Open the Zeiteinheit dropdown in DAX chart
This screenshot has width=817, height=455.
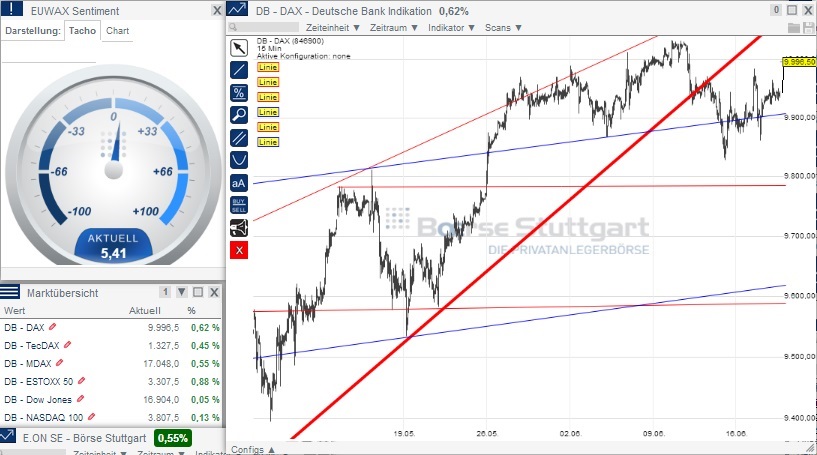point(332,28)
